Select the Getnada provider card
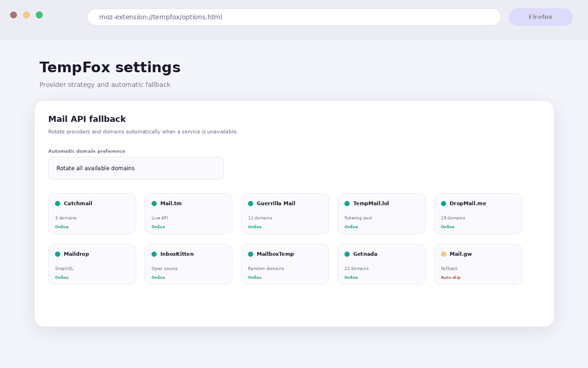This screenshot has width=588, height=368. point(381,264)
